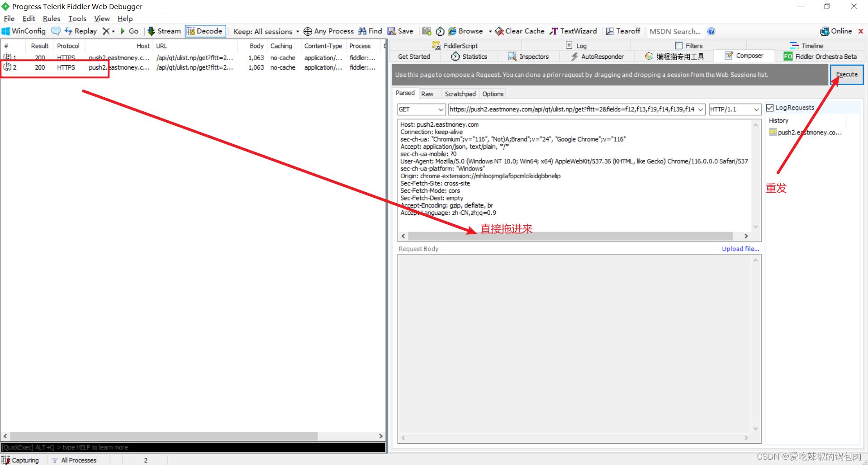868x465 pixels.
Task: Open the Get Started tab
Action: (414, 57)
